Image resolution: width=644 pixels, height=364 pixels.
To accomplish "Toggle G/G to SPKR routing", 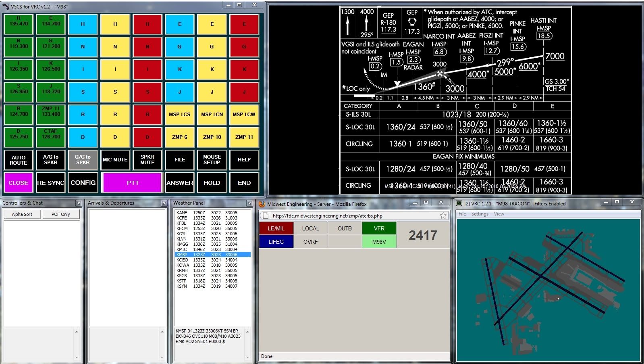I will [83, 160].
